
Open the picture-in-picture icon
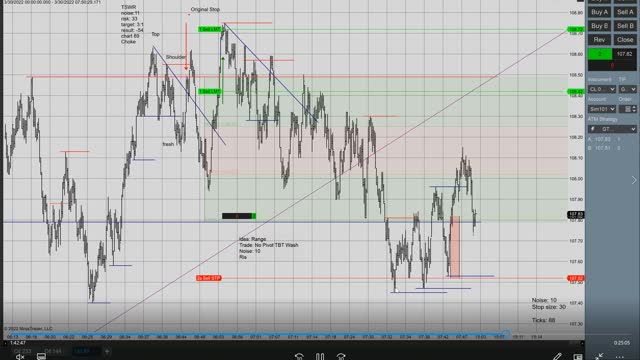[x=578, y=357]
